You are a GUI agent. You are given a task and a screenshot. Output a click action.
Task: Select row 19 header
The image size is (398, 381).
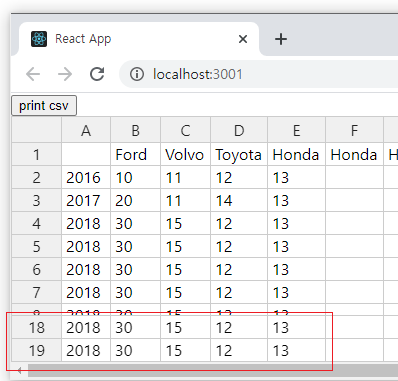tap(37, 350)
